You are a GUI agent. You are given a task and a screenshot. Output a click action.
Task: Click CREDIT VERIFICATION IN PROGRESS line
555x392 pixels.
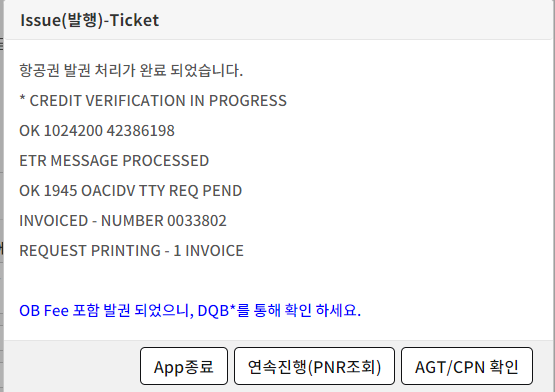pyautogui.click(x=153, y=101)
